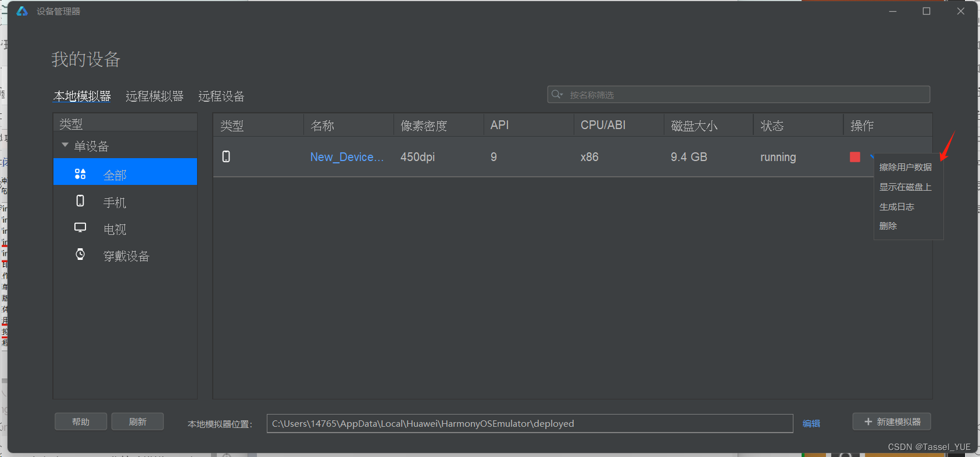This screenshot has width=980, height=457.
Task: Switch to 远程模拟器 tab
Action: (155, 96)
